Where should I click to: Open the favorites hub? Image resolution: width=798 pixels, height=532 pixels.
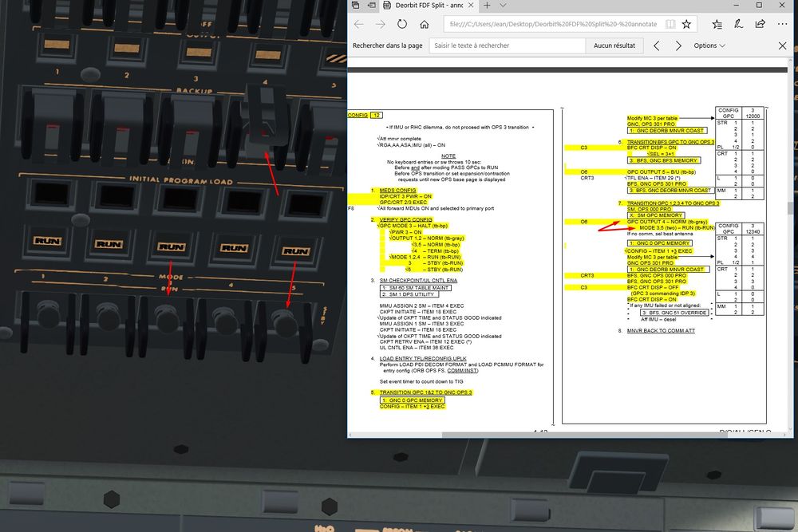717,24
